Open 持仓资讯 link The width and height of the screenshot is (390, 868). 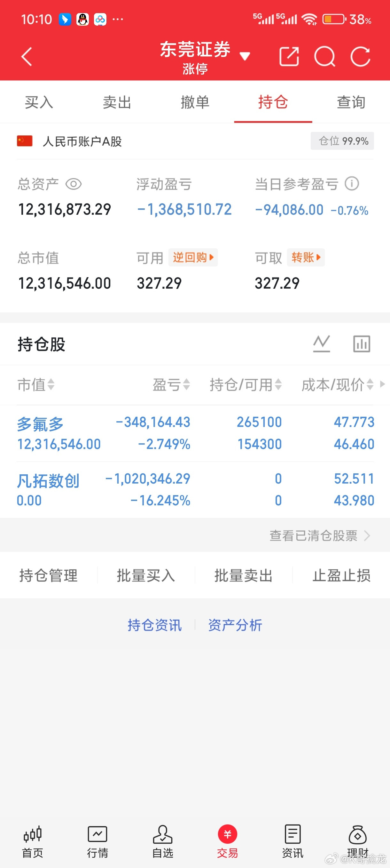(155, 625)
